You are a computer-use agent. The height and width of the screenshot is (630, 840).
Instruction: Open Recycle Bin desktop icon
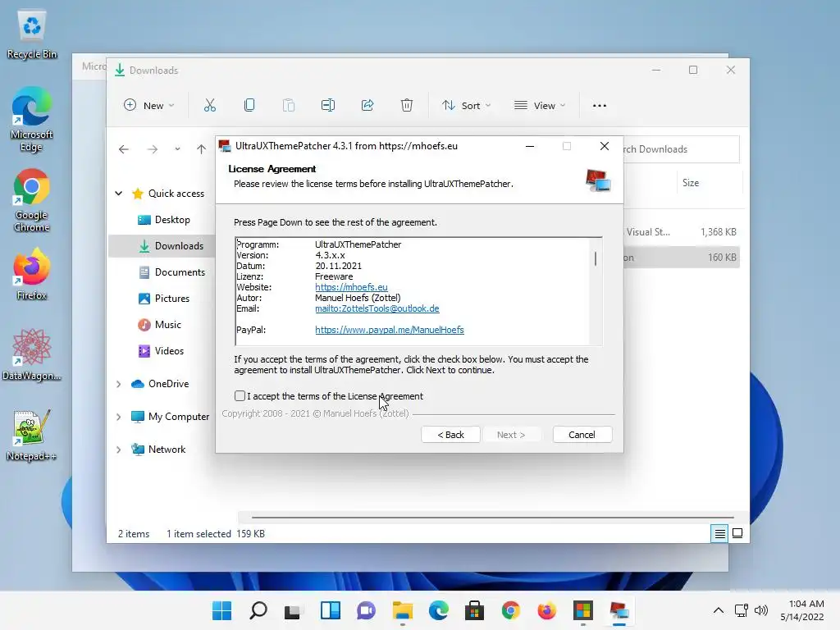click(x=32, y=34)
